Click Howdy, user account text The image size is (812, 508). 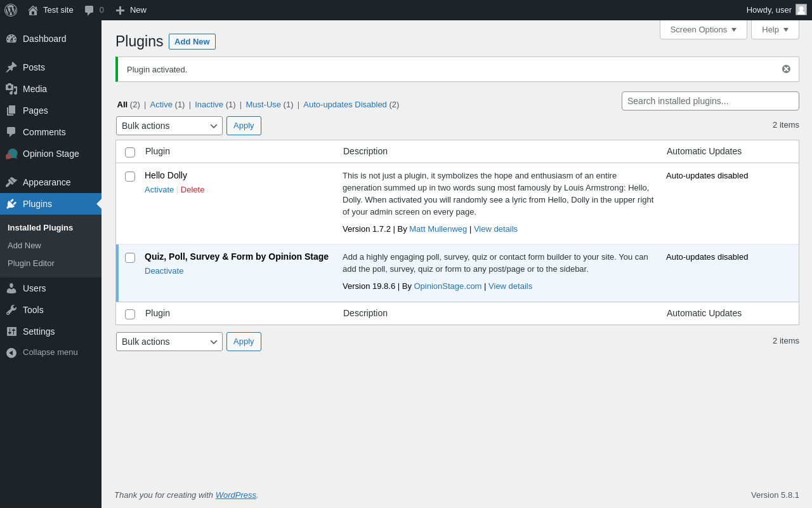pyautogui.click(x=769, y=10)
